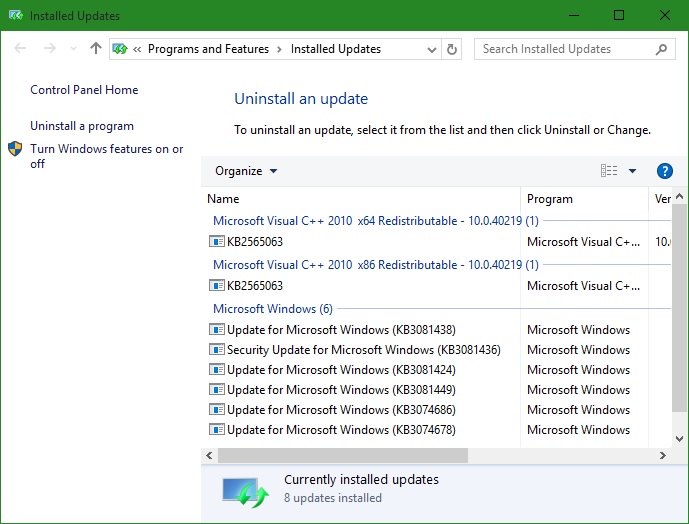The image size is (689, 524).
Task: Click the horizontal scrollbar thumb
Action: coord(343,456)
